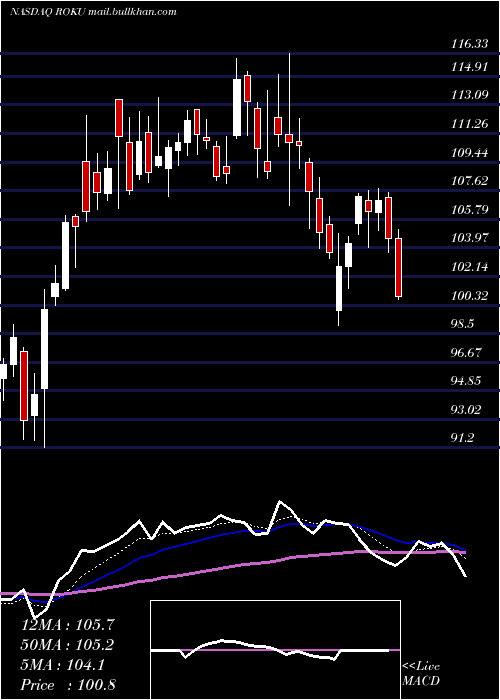The width and height of the screenshot is (500, 700).
Task: Click the 100.32 price axis label
Action: click(x=469, y=295)
